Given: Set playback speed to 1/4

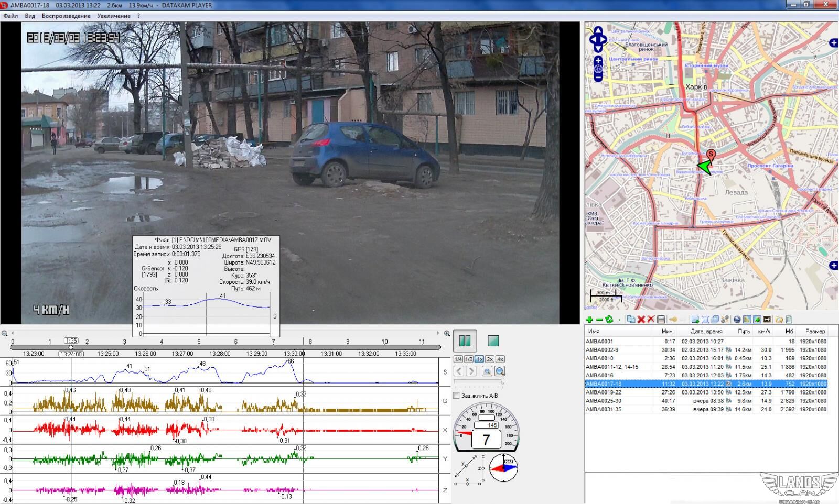Looking at the screenshot, I should [458, 359].
